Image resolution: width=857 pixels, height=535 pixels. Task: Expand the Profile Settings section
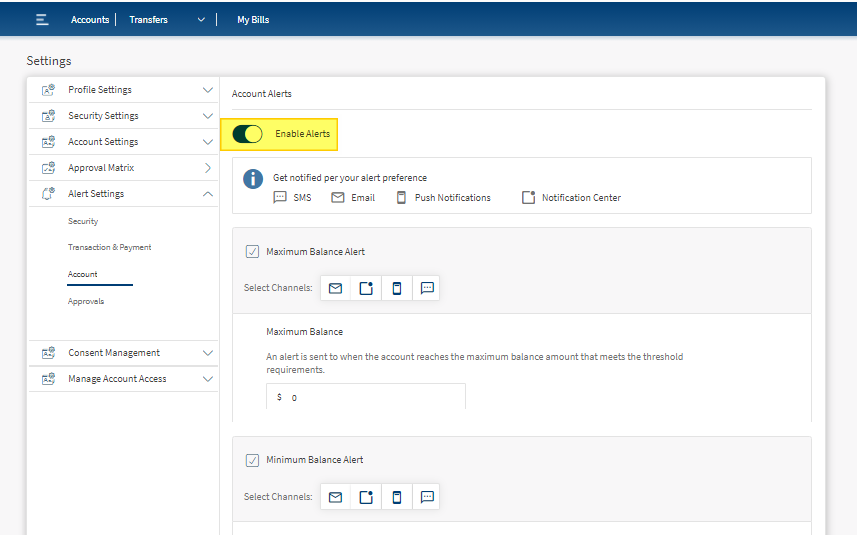click(x=124, y=90)
